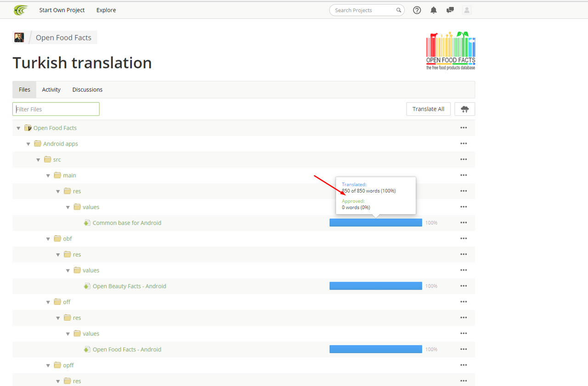Open the ellipsis menu for the src folder
This screenshot has height=386, width=588.
[464, 159]
